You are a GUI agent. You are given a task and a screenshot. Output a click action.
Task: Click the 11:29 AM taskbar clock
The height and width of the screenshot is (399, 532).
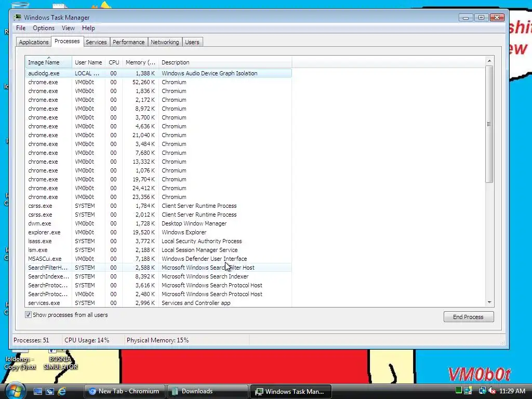(x=512, y=391)
